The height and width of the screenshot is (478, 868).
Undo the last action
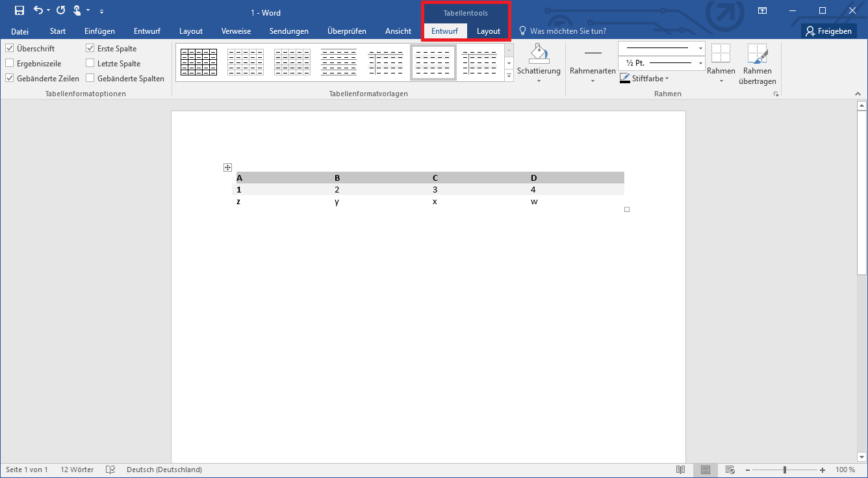point(38,10)
